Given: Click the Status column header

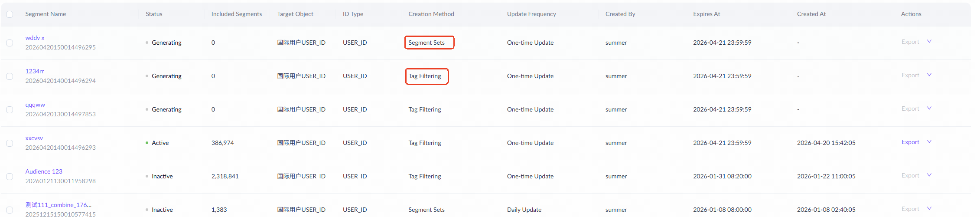Looking at the screenshot, I should click(154, 14).
